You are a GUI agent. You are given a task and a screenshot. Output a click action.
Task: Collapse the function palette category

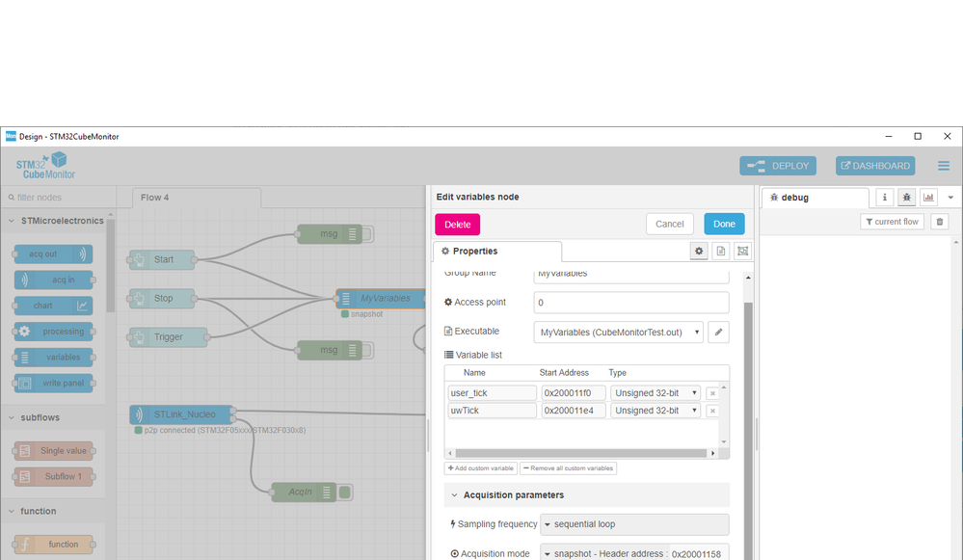(54, 511)
